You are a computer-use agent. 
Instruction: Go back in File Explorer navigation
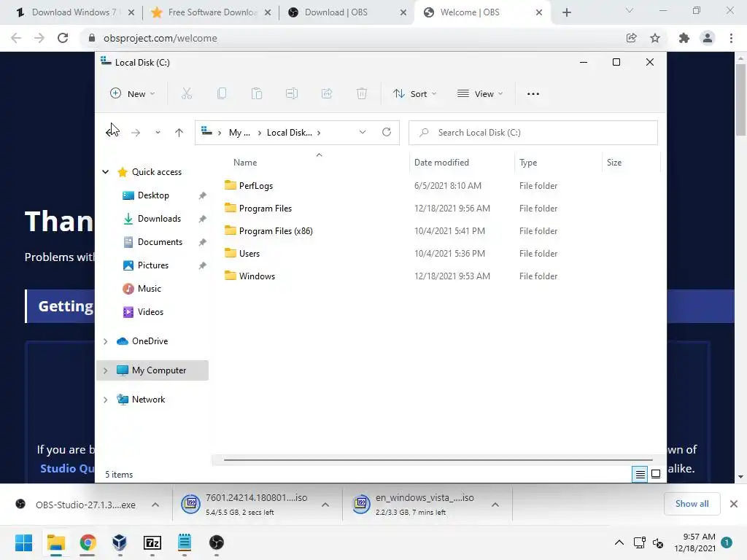tap(112, 133)
